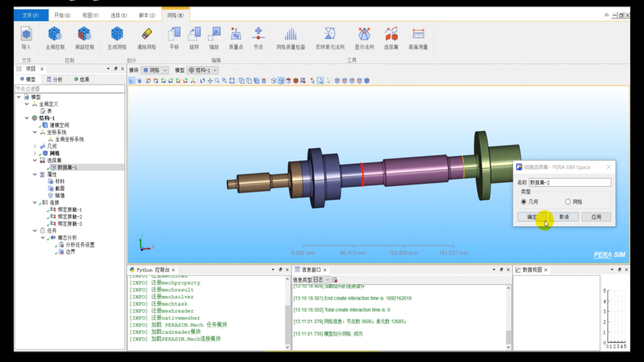Image resolution: width=644 pixels, height=362 pixels.
Task: Click the 取消 cancel button
Action: tap(564, 217)
